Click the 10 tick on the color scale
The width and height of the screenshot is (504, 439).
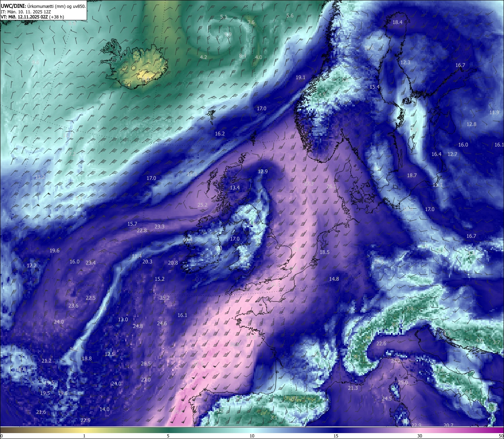point(252,436)
